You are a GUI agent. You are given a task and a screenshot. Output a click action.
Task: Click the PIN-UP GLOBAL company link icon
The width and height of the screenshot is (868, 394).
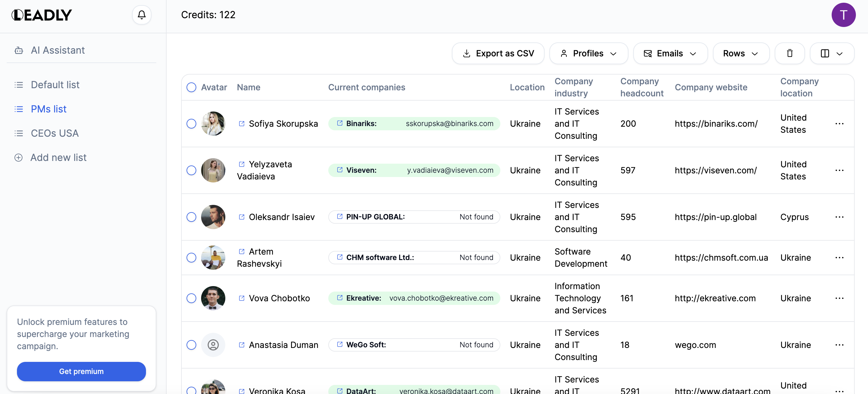(x=340, y=217)
